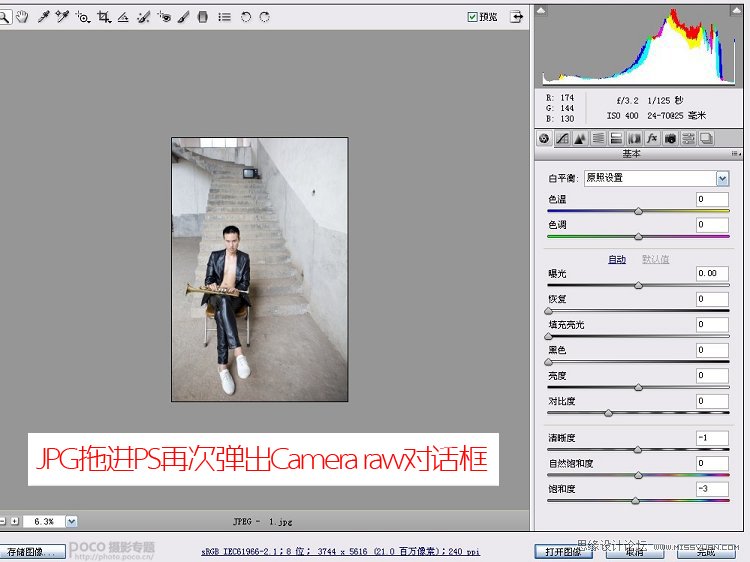Open the 白平衡 white balance dropdown

tap(722, 179)
